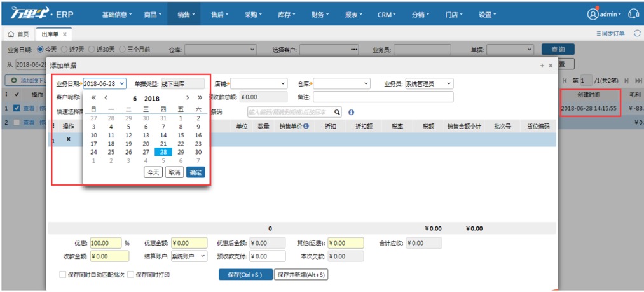The height and width of the screenshot is (292, 644).
Task: Click the admin user avatar icon
Action: [593, 14]
